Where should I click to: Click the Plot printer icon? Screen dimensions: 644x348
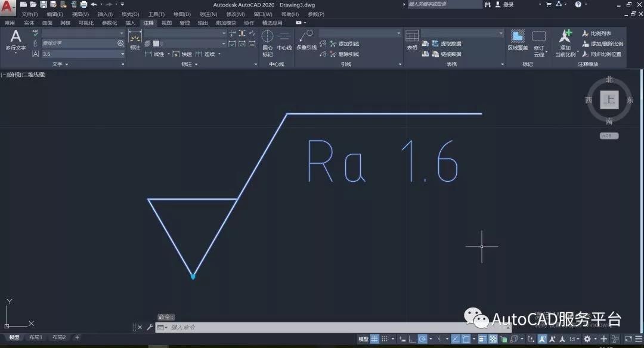tap(83, 4)
